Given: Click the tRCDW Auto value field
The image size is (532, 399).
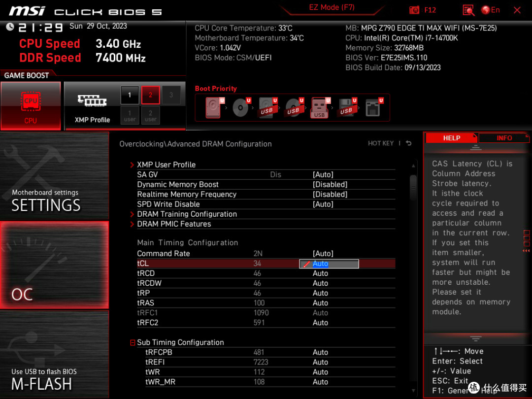Looking at the screenshot, I should point(320,283).
